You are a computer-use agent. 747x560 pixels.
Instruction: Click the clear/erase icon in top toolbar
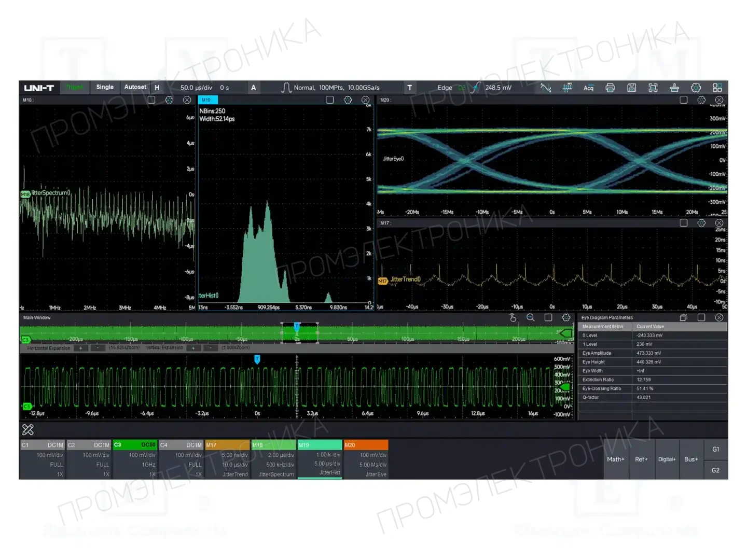674,88
